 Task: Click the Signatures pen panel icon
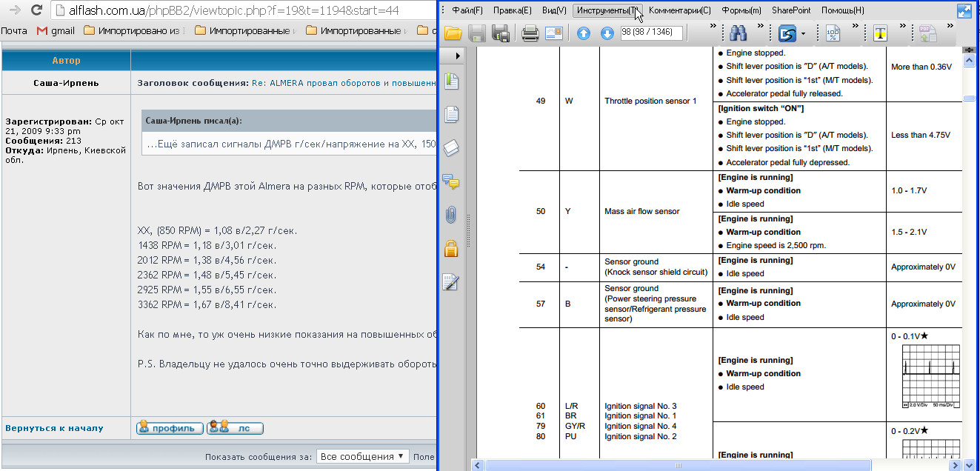(x=451, y=282)
